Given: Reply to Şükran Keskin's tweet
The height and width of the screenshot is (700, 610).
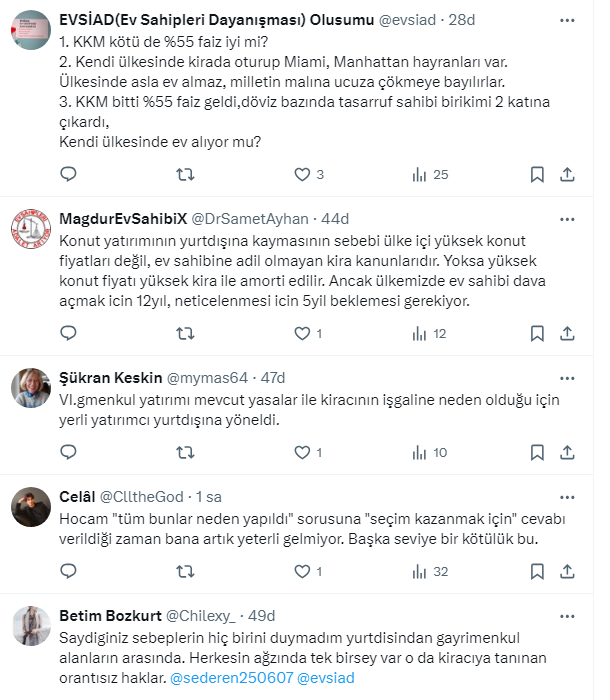Looking at the screenshot, I should tap(69, 452).
